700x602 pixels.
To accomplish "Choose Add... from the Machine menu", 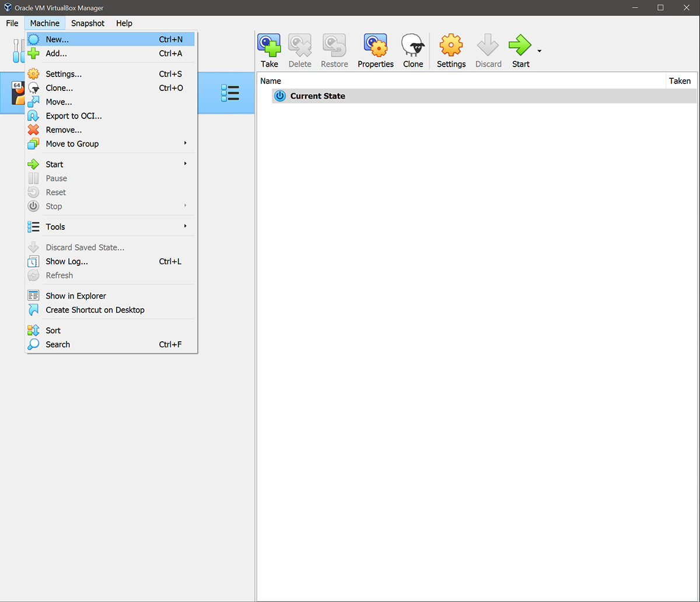I will pyautogui.click(x=111, y=54).
